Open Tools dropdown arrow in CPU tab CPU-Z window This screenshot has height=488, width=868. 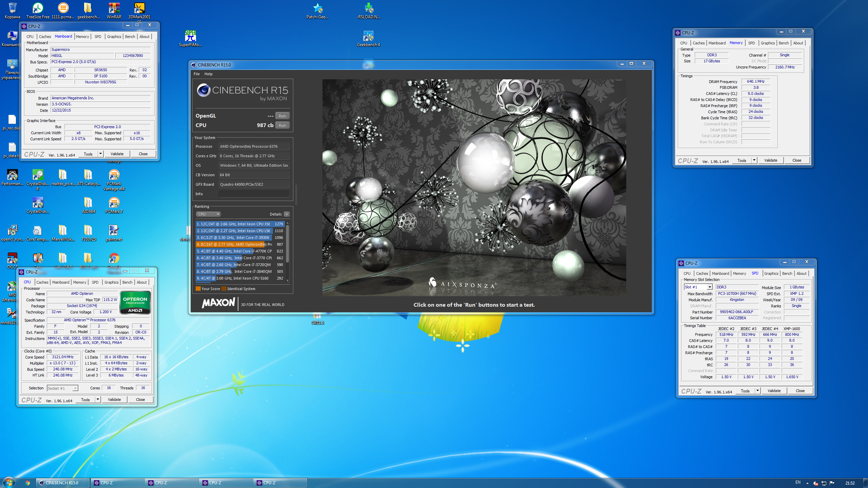pos(98,400)
